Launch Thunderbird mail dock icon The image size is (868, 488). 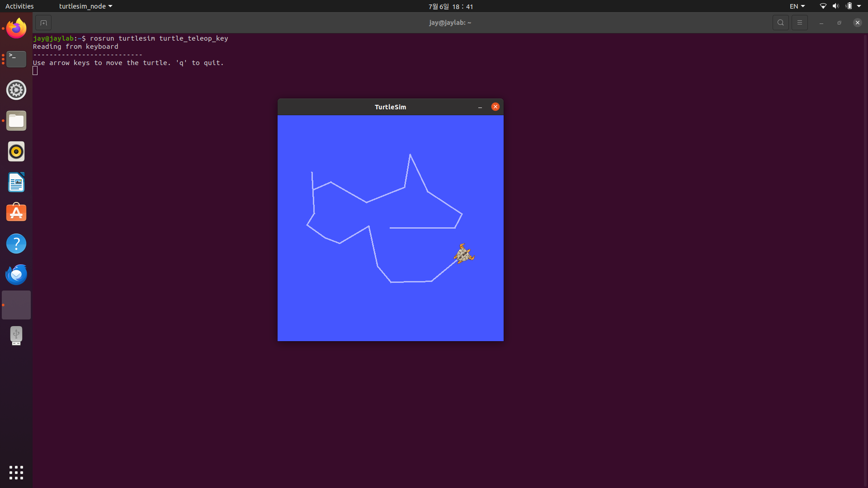[x=16, y=274]
